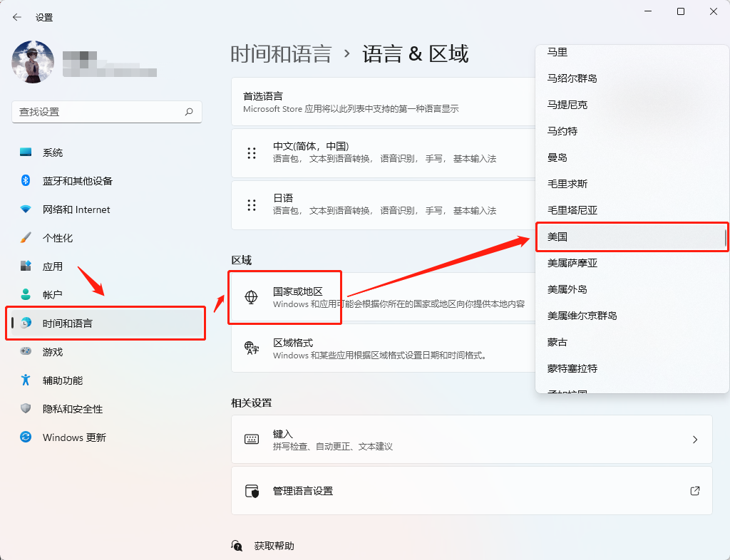Open the 日语 language entry
Screen dimensions: 730x560
(x=383, y=205)
